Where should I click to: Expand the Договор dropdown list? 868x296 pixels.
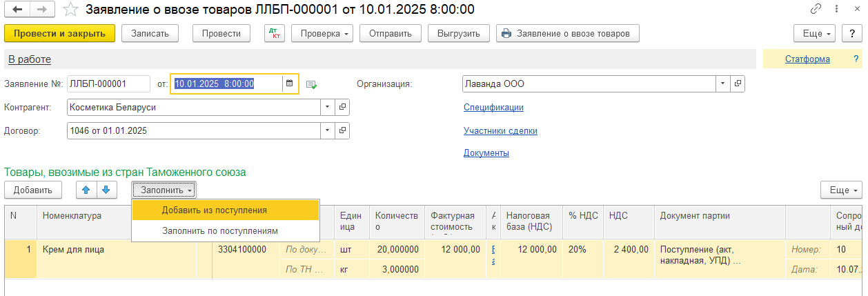(327, 130)
